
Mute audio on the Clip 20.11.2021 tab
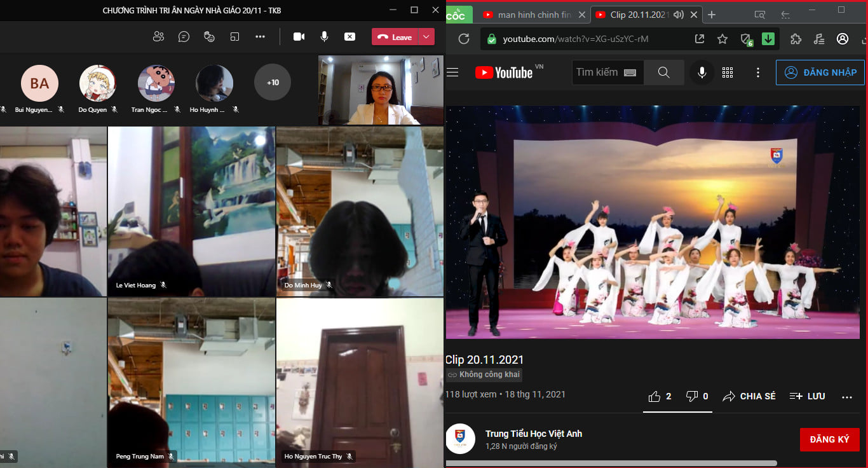pyautogui.click(x=679, y=15)
